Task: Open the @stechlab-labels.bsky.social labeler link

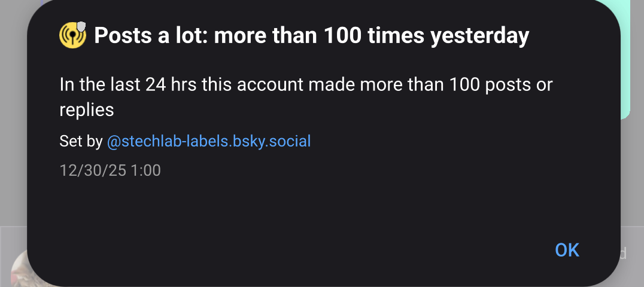Action: point(208,142)
